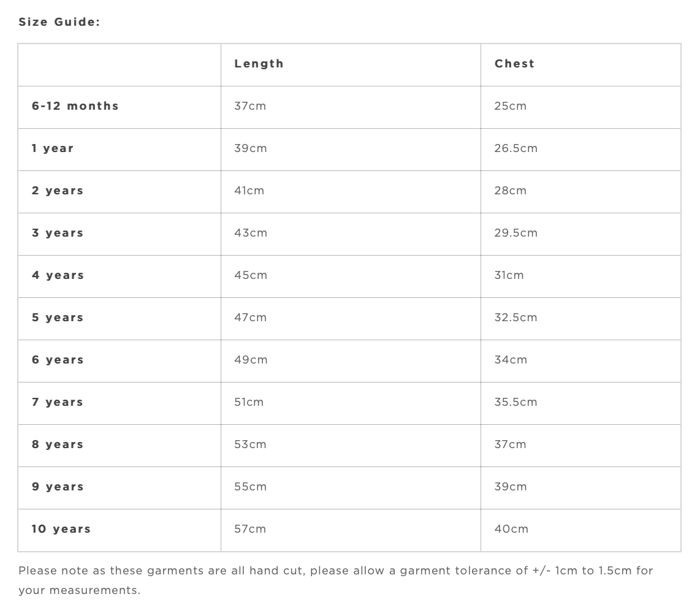The height and width of the screenshot is (613, 700).
Task: Click the 40cm chest cell
Action: click(511, 529)
